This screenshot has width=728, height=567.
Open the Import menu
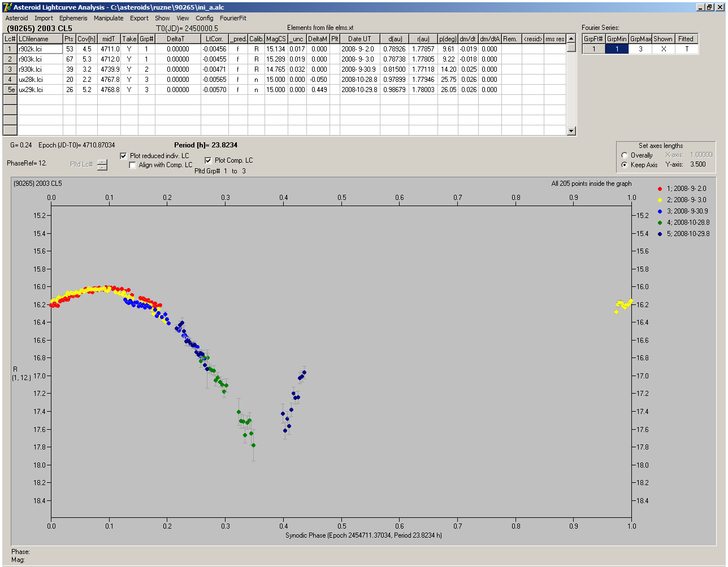[x=44, y=18]
